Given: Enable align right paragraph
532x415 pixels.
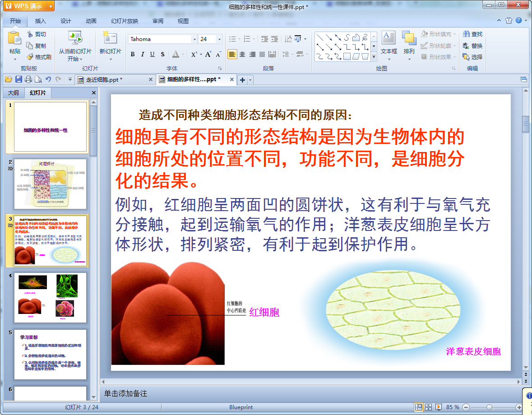Looking at the screenshot, I should click(x=252, y=54).
